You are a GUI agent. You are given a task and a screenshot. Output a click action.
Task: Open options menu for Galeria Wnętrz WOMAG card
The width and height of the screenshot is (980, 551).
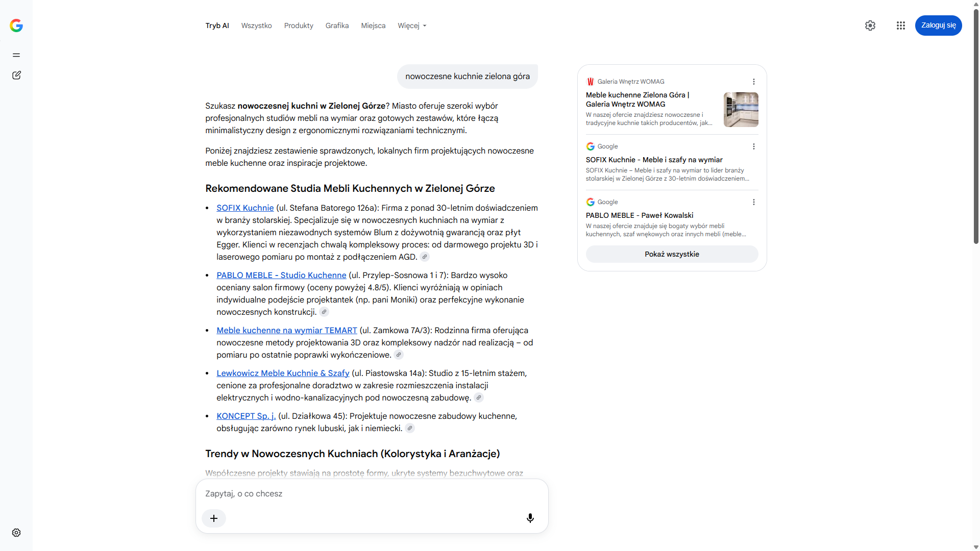[754, 82]
